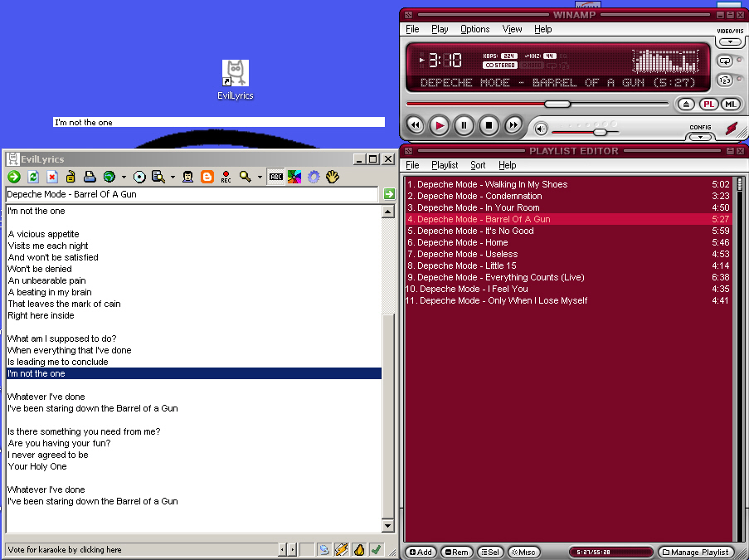Click the orange Blogger icon
Image resolution: width=749 pixels, height=560 pixels.
point(207,177)
